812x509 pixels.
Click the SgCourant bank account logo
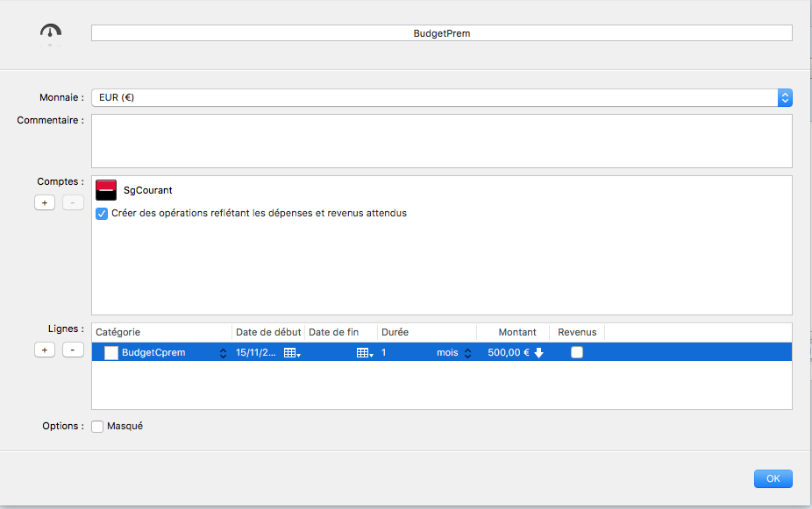pos(106,189)
